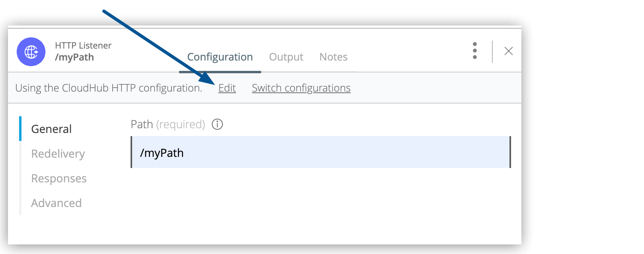Click the CloudHub HTTP configuration message

tap(109, 88)
